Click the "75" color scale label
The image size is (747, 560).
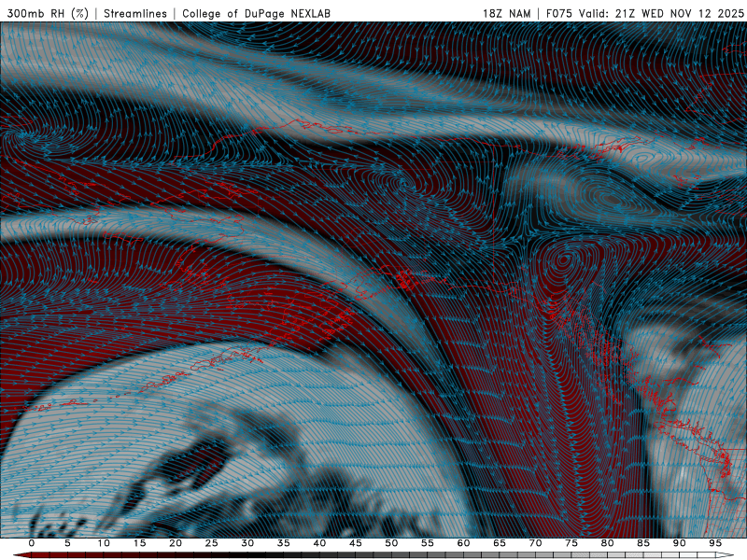(x=571, y=543)
